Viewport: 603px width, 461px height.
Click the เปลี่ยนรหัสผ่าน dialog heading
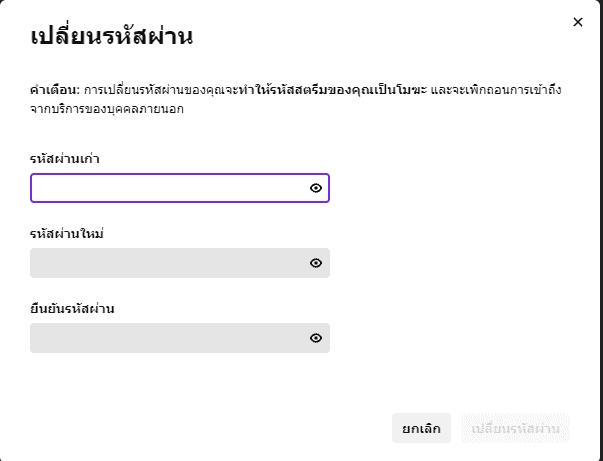[111, 38]
